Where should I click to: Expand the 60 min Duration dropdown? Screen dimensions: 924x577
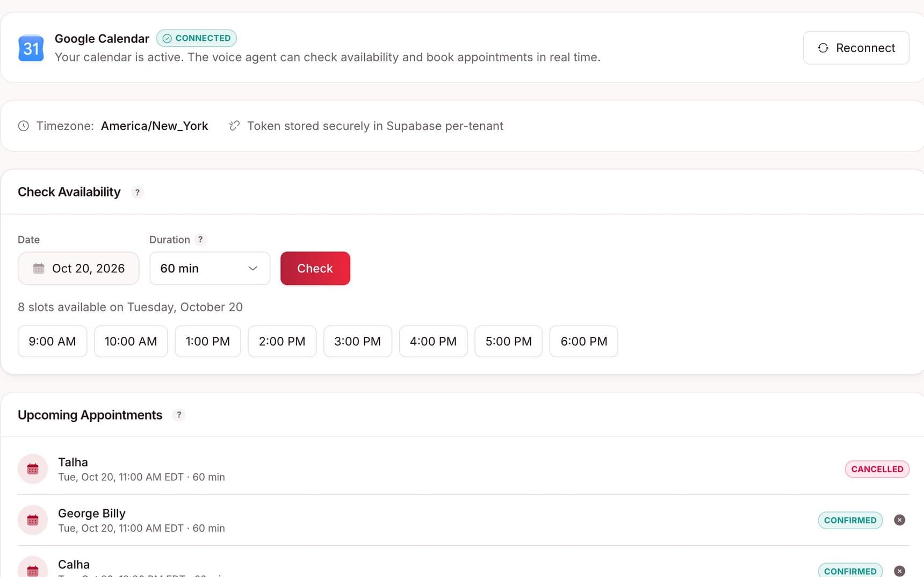[x=210, y=268]
